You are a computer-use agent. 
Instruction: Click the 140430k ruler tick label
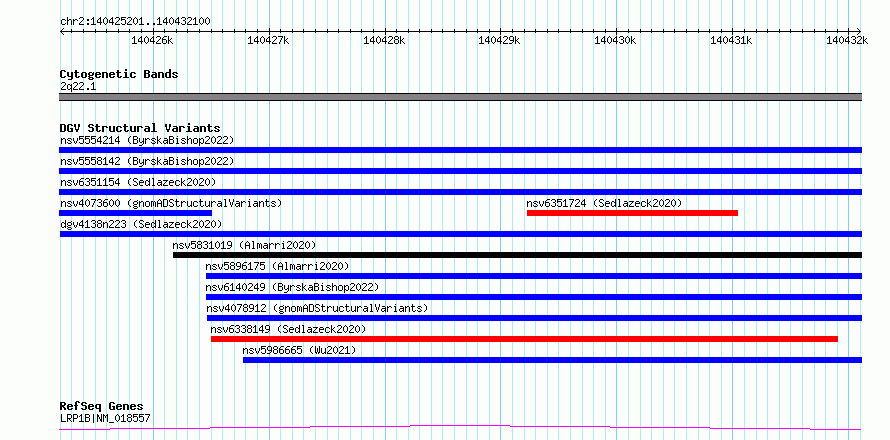(616, 40)
